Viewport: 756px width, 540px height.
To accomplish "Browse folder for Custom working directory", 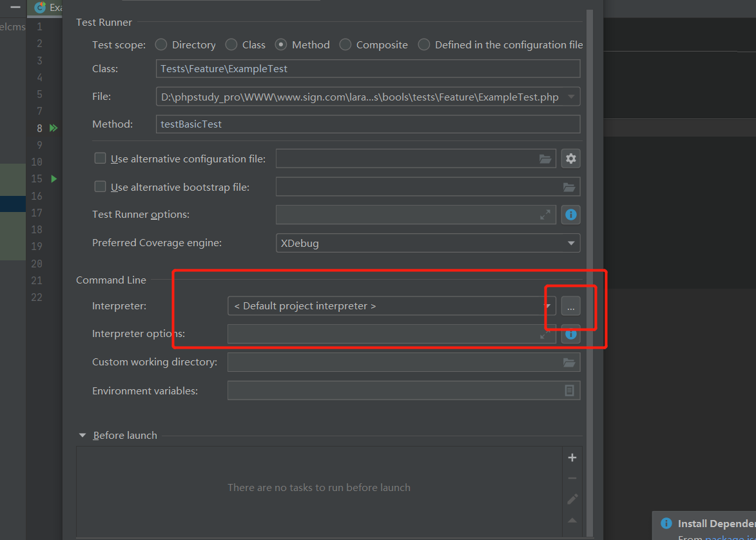I will [x=569, y=362].
